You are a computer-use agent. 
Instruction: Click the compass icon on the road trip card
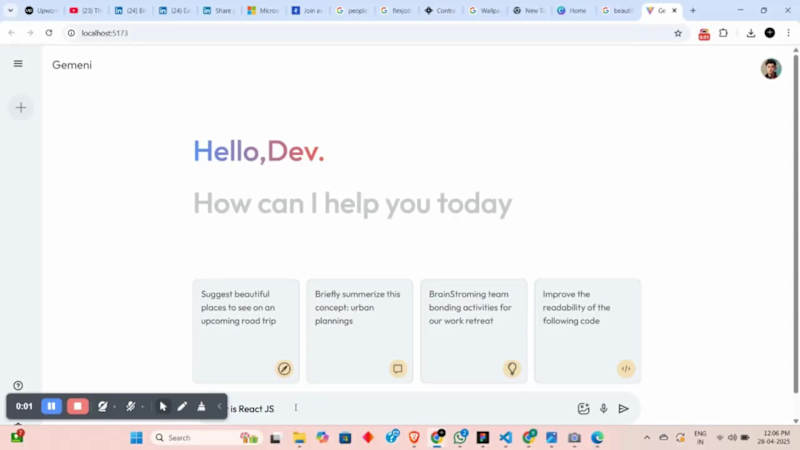click(284, 368)
